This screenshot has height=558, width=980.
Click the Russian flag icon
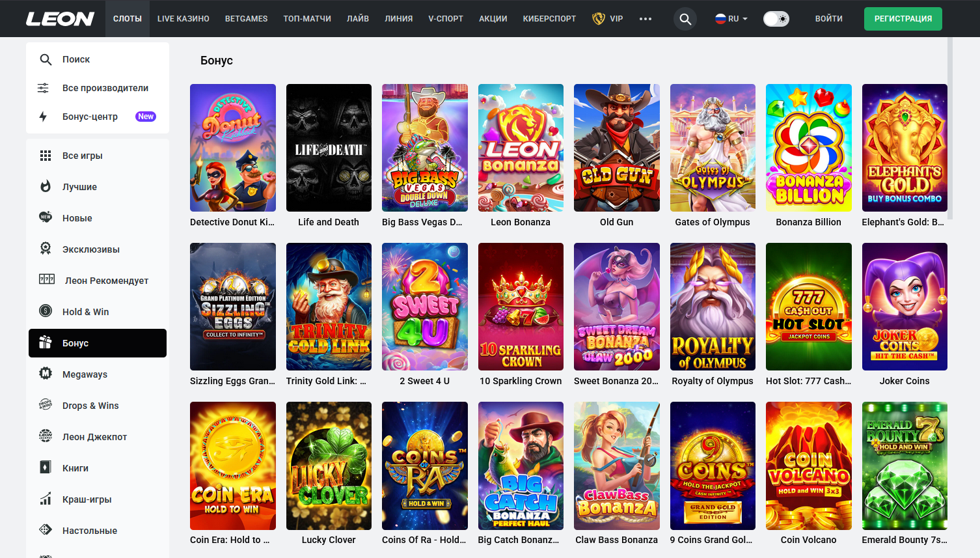click(x=720, y=19)
